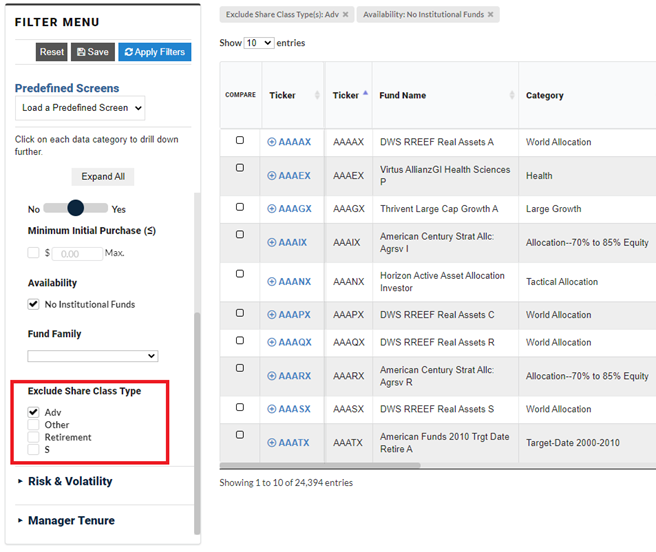Remove the No Institutional Funds filter chip

point(490,15)
